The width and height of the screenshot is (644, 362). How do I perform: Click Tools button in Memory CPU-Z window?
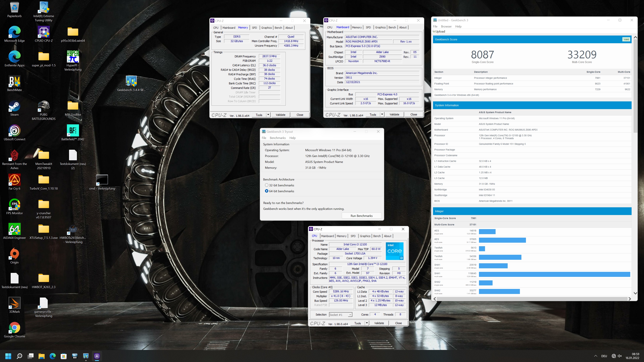[259, 115]
